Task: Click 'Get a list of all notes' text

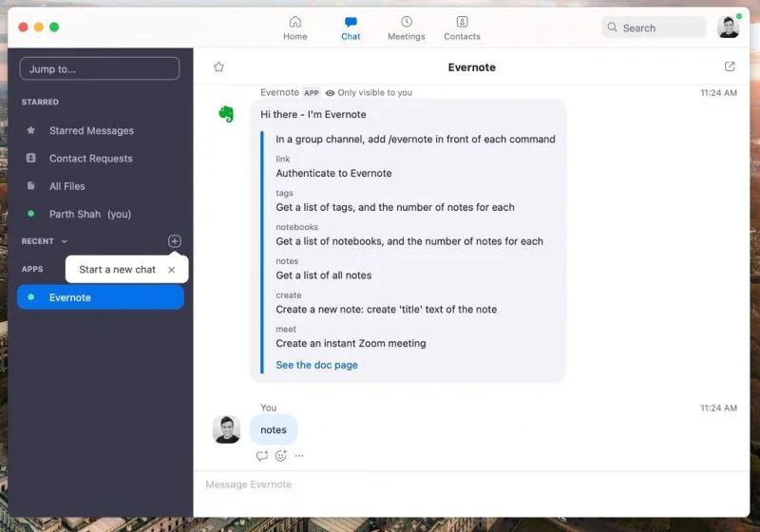Action: point(324,275)
